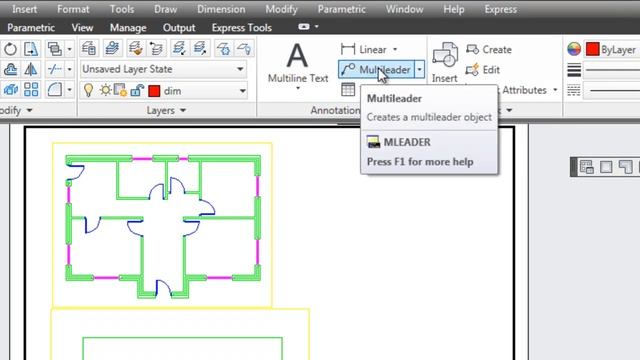Expand the Modify panel arrow
This screenshot has width=640, height=360.
tap(29, 110)
